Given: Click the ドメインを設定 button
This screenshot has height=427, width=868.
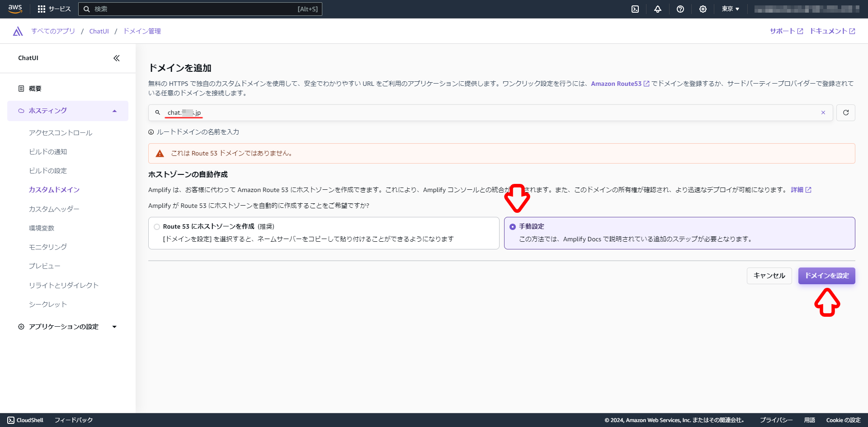Looking at the screenshot, I should (x=826, y=276).
